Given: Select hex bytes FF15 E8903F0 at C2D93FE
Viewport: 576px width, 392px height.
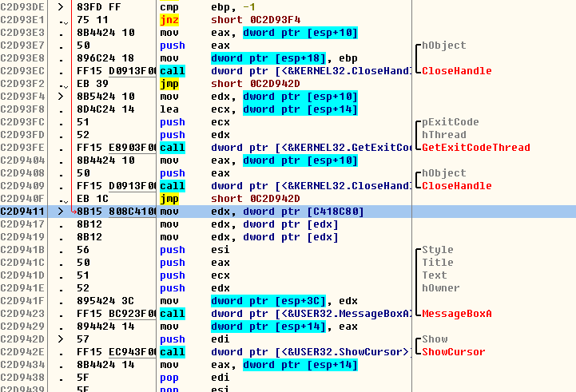Looking at the screenshot, I should pos(116,148).
